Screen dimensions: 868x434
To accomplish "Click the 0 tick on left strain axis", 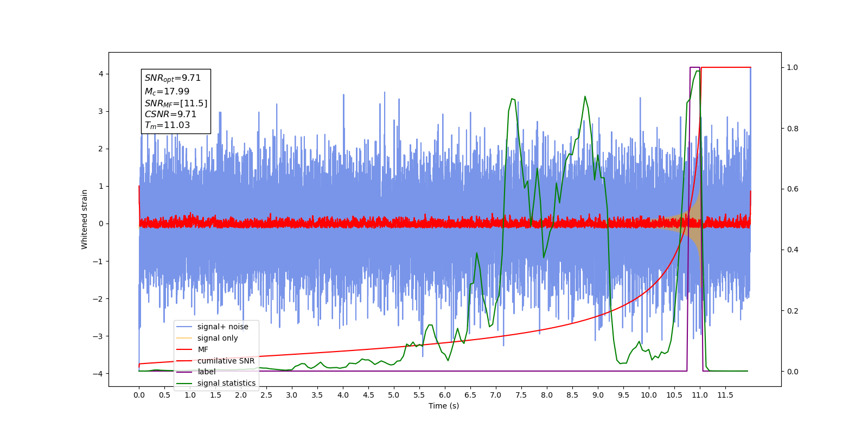I will pos(101,224).
